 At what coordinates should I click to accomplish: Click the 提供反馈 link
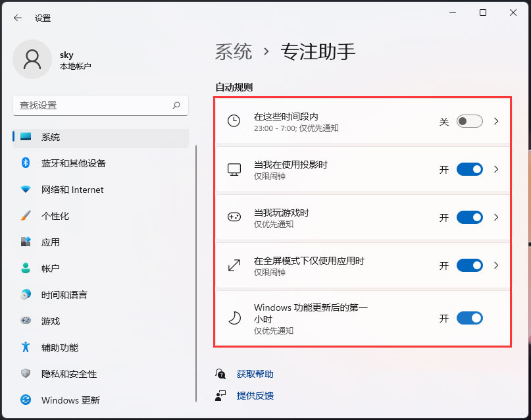tap(255, 396)
